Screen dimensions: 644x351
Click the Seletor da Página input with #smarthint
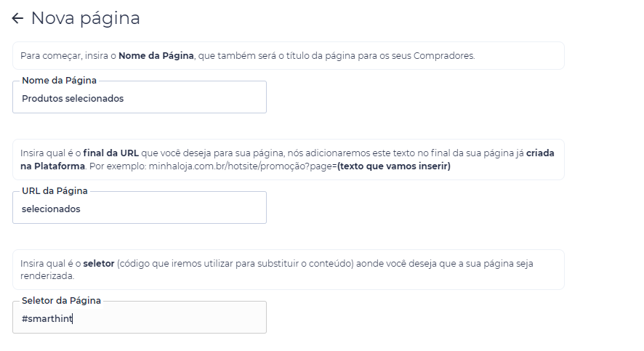(140, 318)
